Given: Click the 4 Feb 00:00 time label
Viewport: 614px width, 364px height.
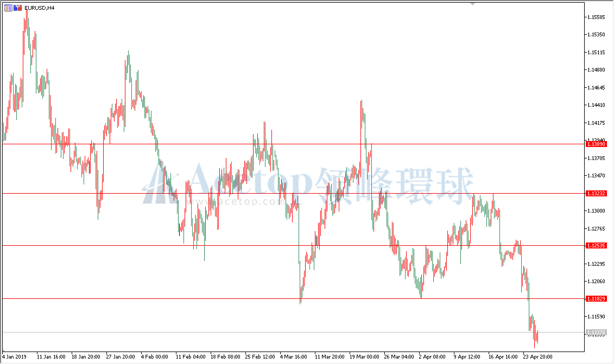Looking at the screenshot, I should point(154,357).
